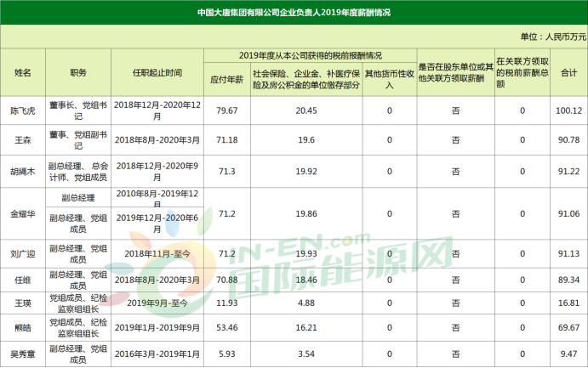Select the total value 91.22
588x368 pixels.
568,172
